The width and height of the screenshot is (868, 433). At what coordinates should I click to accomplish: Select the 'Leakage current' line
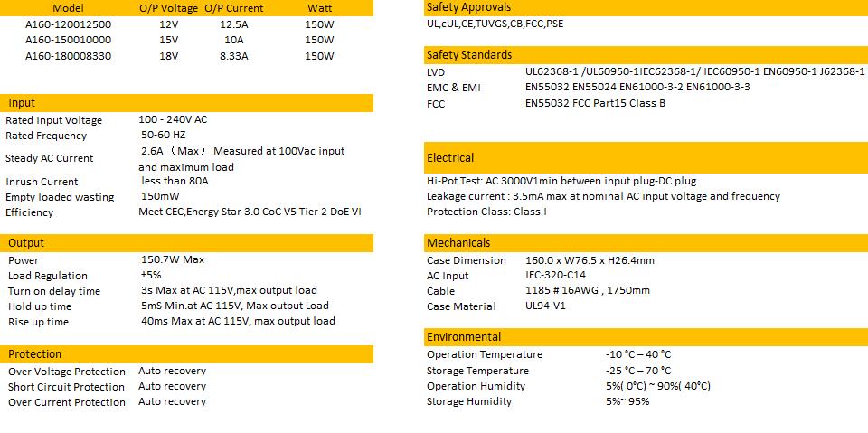point(603,196)
